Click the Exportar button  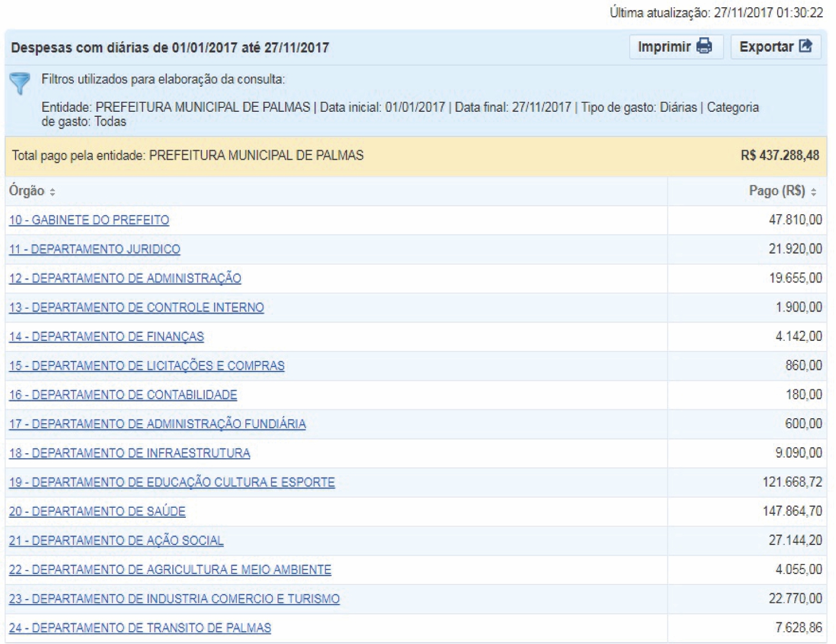click(775, 47)
